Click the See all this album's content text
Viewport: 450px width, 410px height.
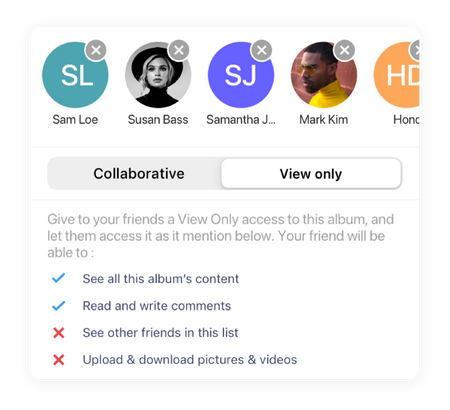161,279
